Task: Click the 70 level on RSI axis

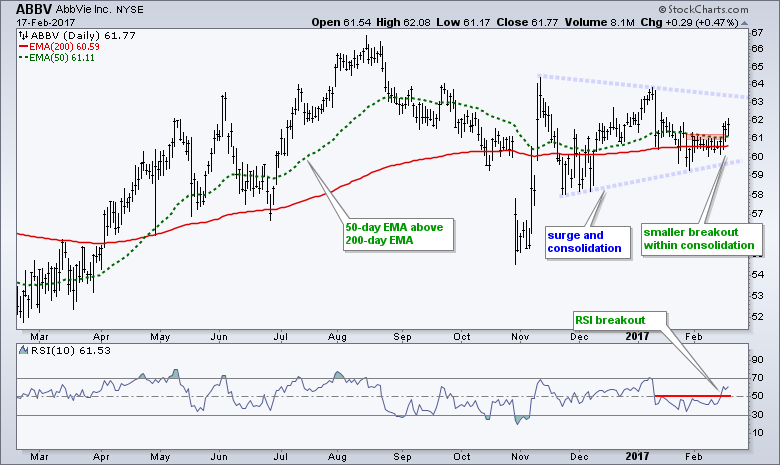Action: click(757, 378)
